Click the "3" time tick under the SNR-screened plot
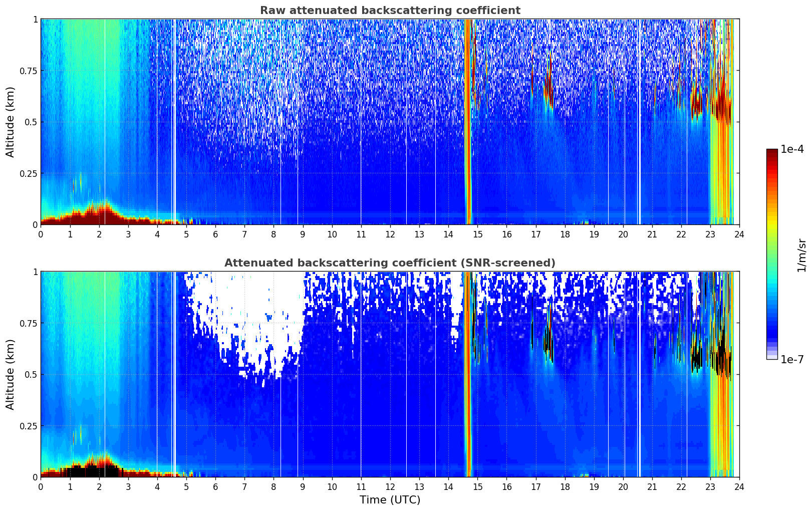This screenshot has height=511, width=812. click(128, 486)
